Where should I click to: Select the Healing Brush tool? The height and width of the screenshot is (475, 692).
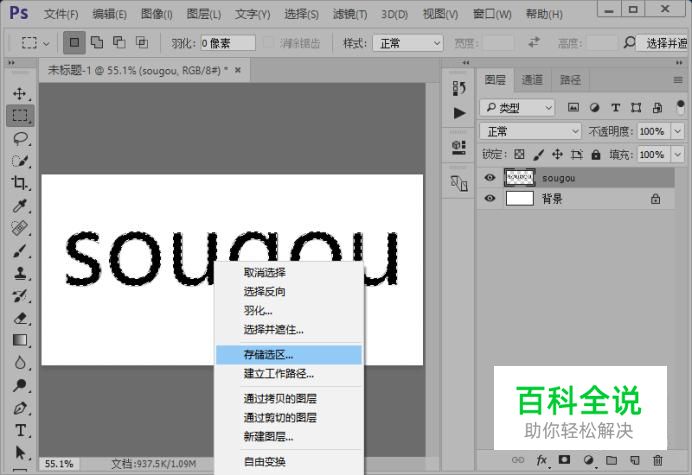19,228
